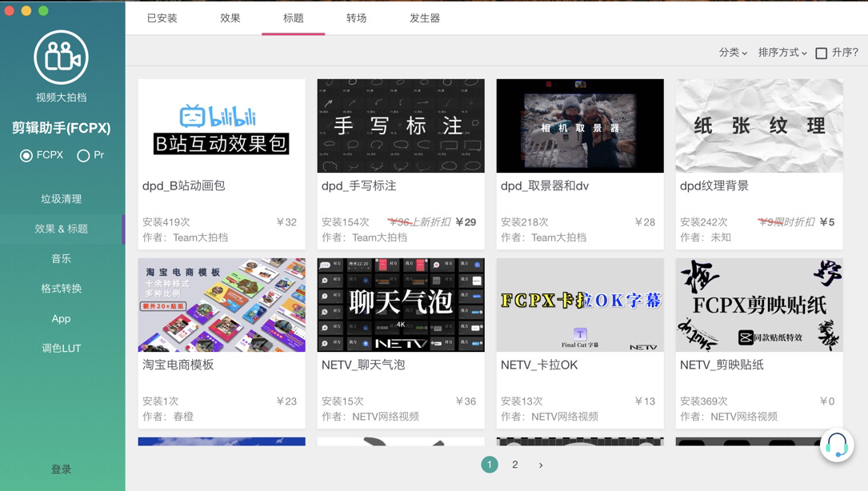The height and width of the screenshot is (491, 868).
Task: Click the 视频大拍档 camera logo icon
Action: click(61, 58)
